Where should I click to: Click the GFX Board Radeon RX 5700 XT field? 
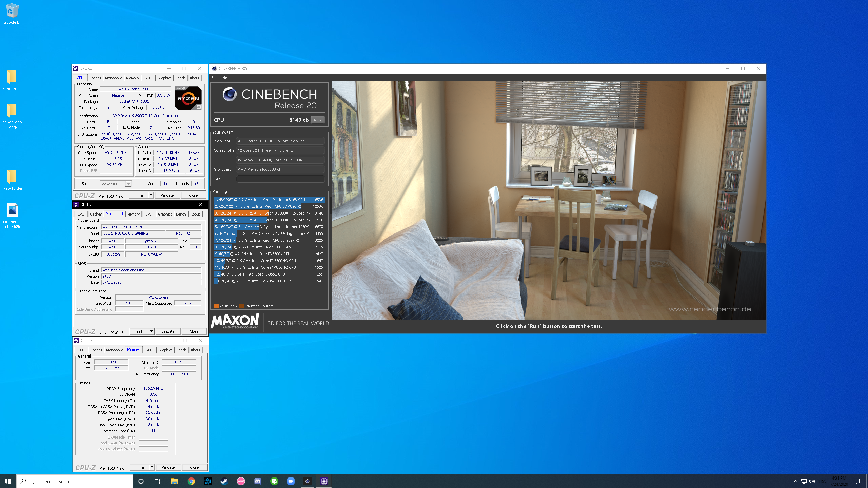click(x=280, y=169)
